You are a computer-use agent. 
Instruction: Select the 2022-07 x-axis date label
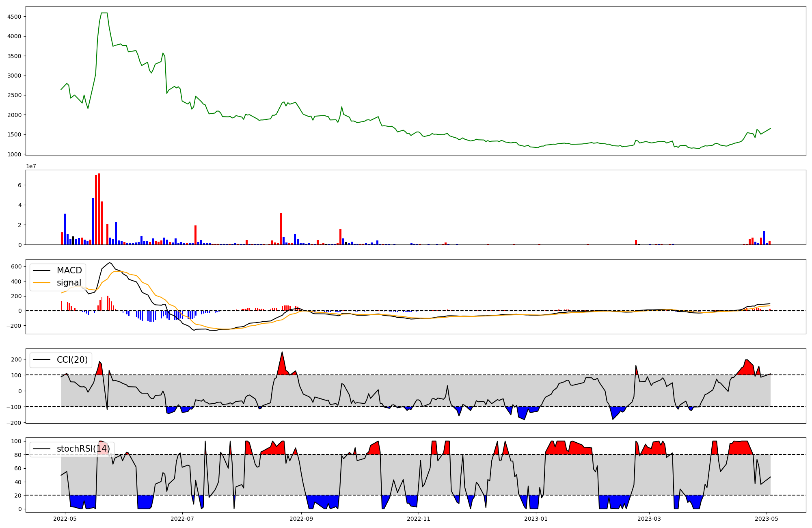pos(182,519)
